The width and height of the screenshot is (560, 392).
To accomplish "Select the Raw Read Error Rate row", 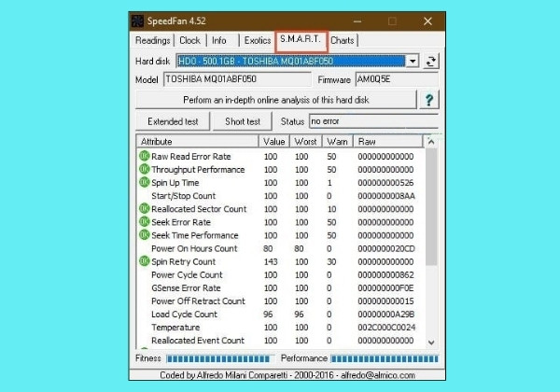I will pos(281,157).
